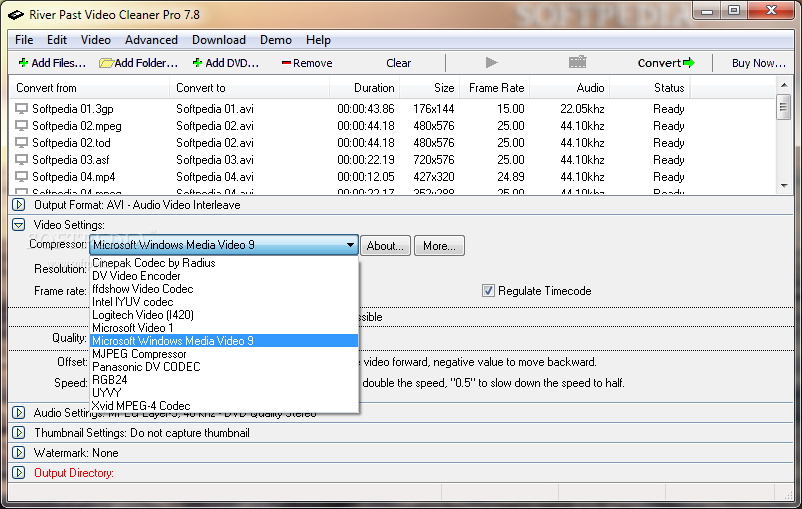Open the Edit menu
The image size is (802, 509).
point(57,40)
